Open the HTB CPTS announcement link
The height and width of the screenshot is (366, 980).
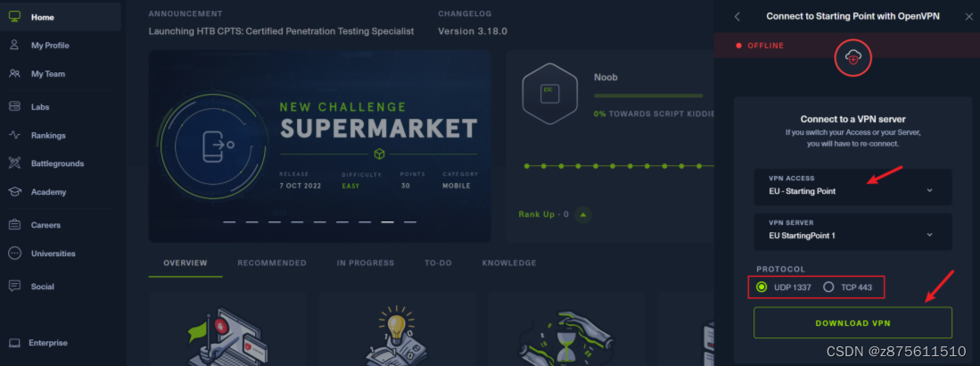tap(281, 30)
